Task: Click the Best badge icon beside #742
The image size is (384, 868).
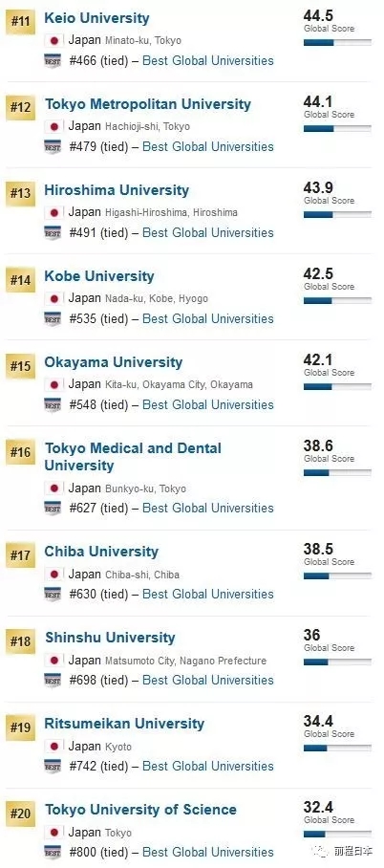Action: (x=53, y=766)
